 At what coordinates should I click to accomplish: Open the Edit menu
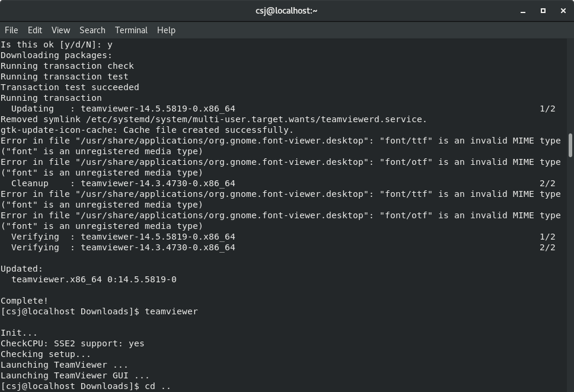[x=35, y=30]
